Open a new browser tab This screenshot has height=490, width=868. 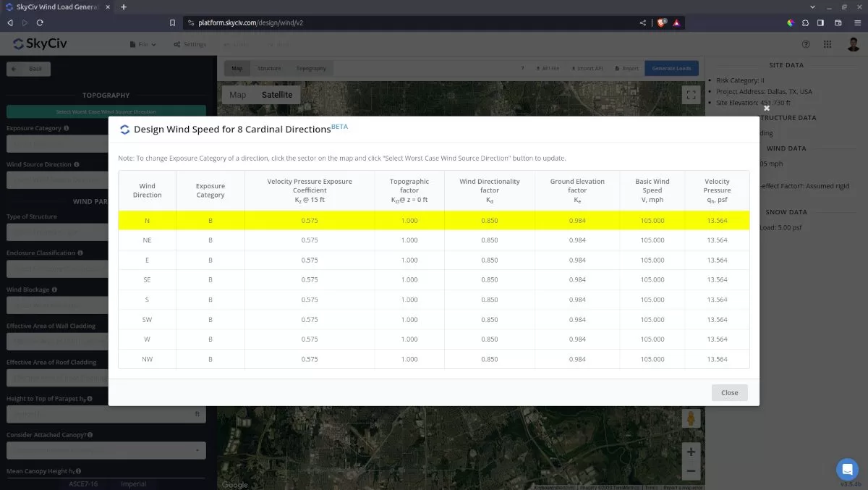pos(124,7)
